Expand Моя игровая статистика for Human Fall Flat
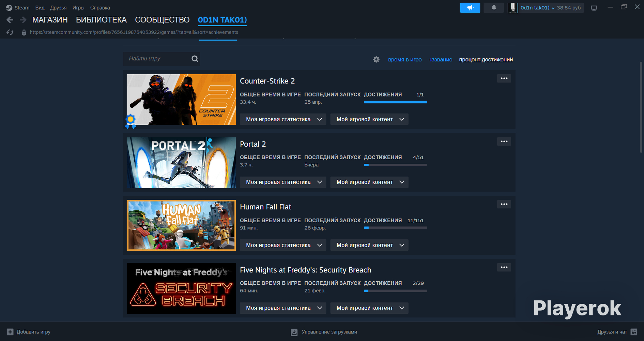Screen dimensions: 644x341 tap(283, 245)
